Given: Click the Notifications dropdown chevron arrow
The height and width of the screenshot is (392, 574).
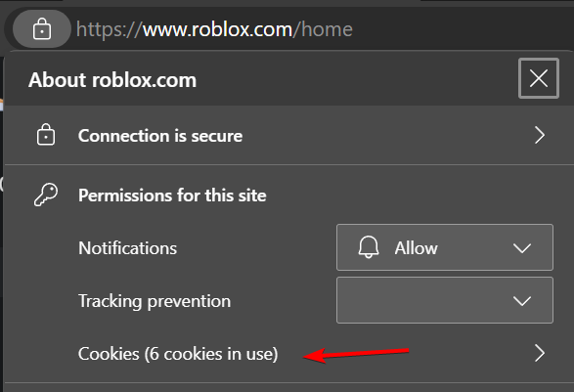Looking at the screenshot, I should (522, 248).
